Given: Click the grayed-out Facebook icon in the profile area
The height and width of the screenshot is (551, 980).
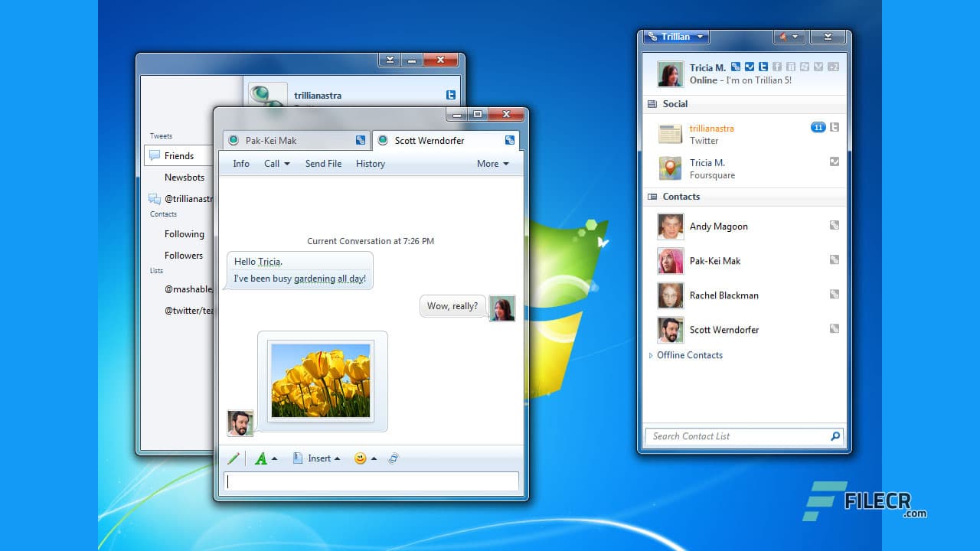Looking at the screenshot, I should [x=776, y=67].
